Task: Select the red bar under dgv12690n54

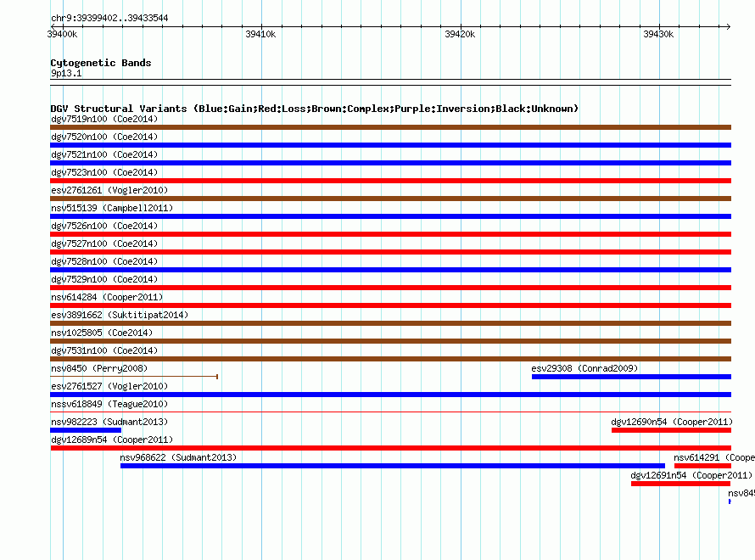Action: [671, 430]
